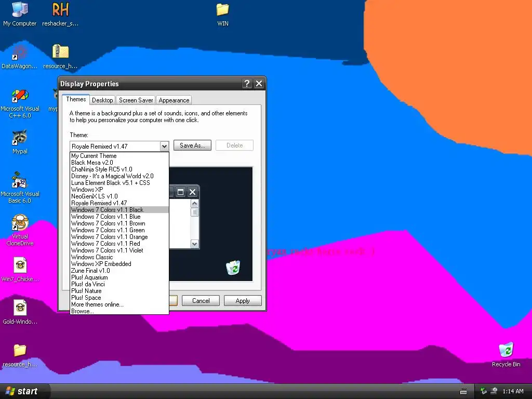Click the keyboard icon in the taskbar
Viewport: 532px width, 399px height.
(463, 391)
